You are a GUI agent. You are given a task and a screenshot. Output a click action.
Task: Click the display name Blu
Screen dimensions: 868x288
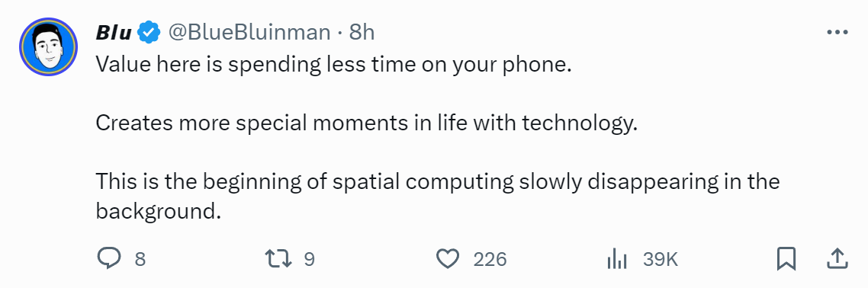tap(114, 33)
